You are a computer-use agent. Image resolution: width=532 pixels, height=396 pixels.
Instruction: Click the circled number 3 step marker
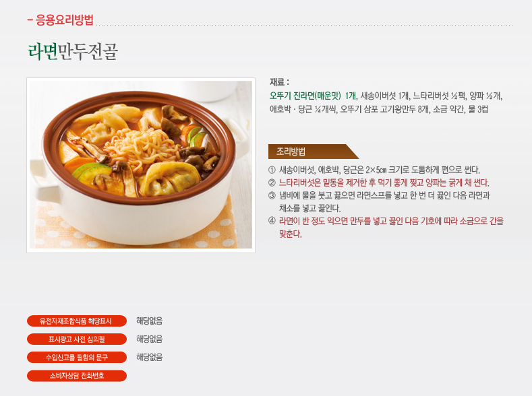click(272, 195)
